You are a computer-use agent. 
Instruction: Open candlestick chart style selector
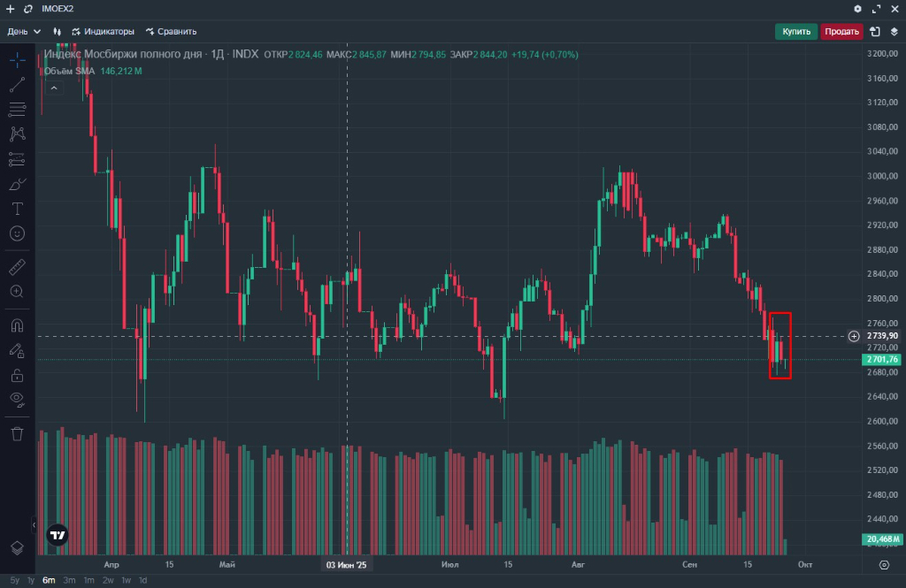tap(57, 31)
